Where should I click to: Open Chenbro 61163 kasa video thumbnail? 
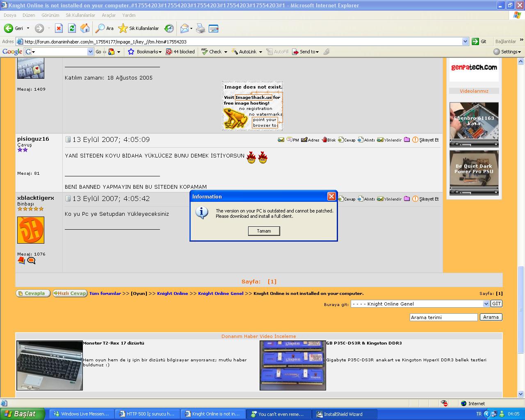(474, 125)
